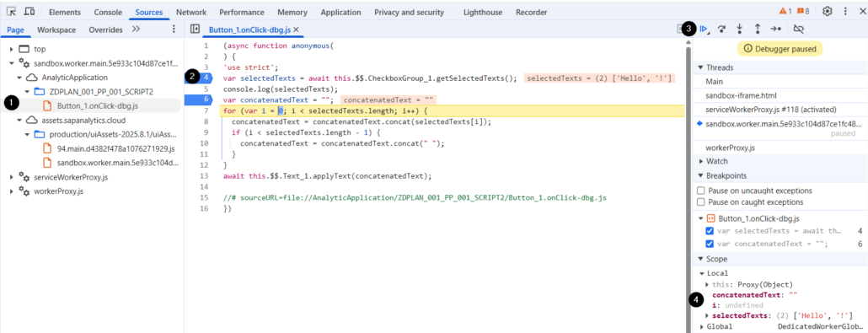
Task: Disable the line 4 selectedTexts breakpoint checkbox
Action: pyautogui.click(x=710, y=230)
